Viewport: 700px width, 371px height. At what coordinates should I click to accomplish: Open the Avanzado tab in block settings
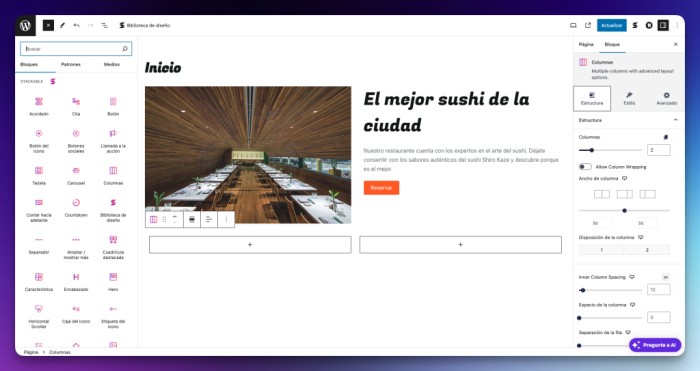click(667, 99)
